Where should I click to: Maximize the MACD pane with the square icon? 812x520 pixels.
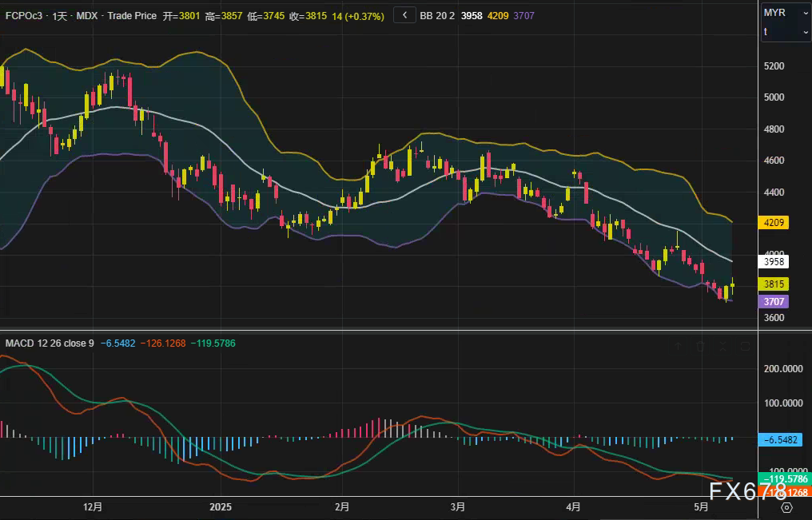point(745,346)
